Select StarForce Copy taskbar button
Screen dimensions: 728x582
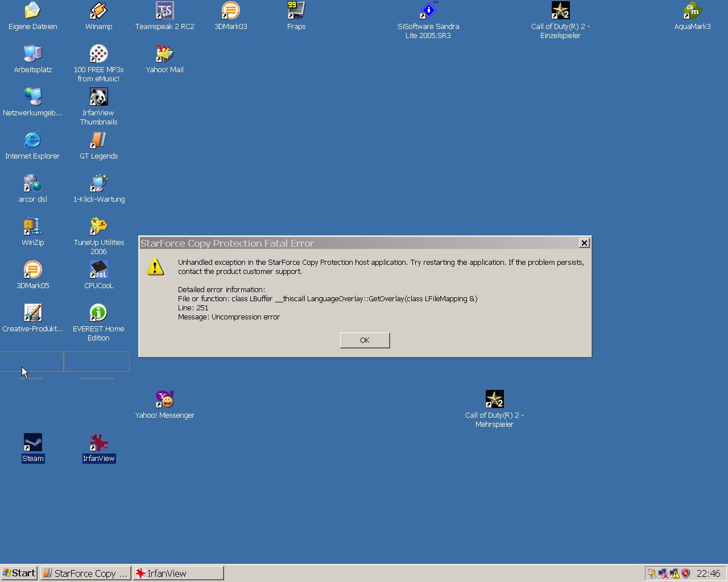85,573
